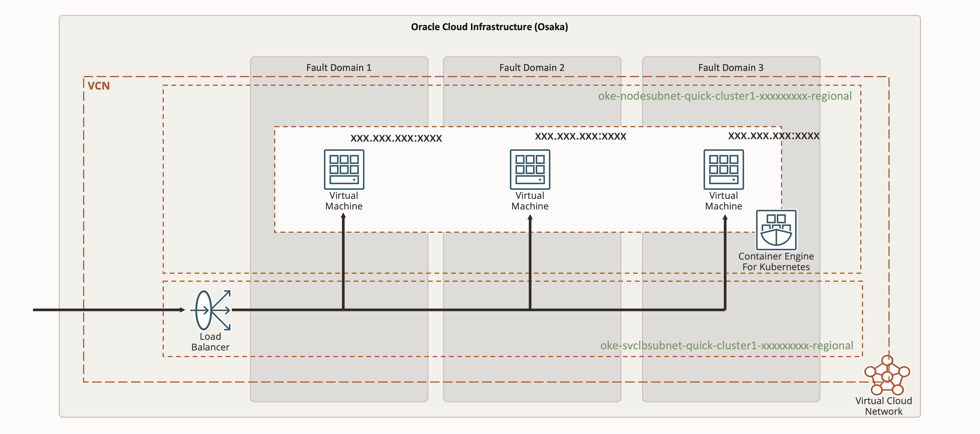Click the Load Balancer text label
Screen dimensions: 980x434
click(210, 342)
